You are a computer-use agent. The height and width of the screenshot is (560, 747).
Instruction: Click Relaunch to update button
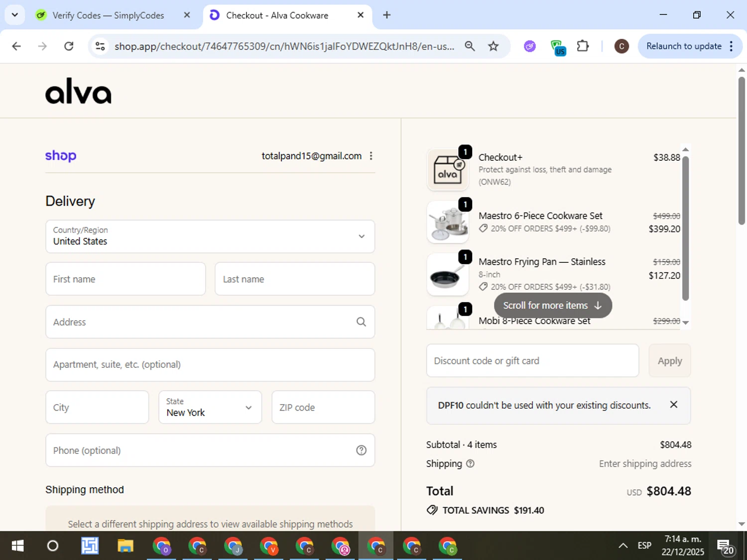[x=684, y=46]
